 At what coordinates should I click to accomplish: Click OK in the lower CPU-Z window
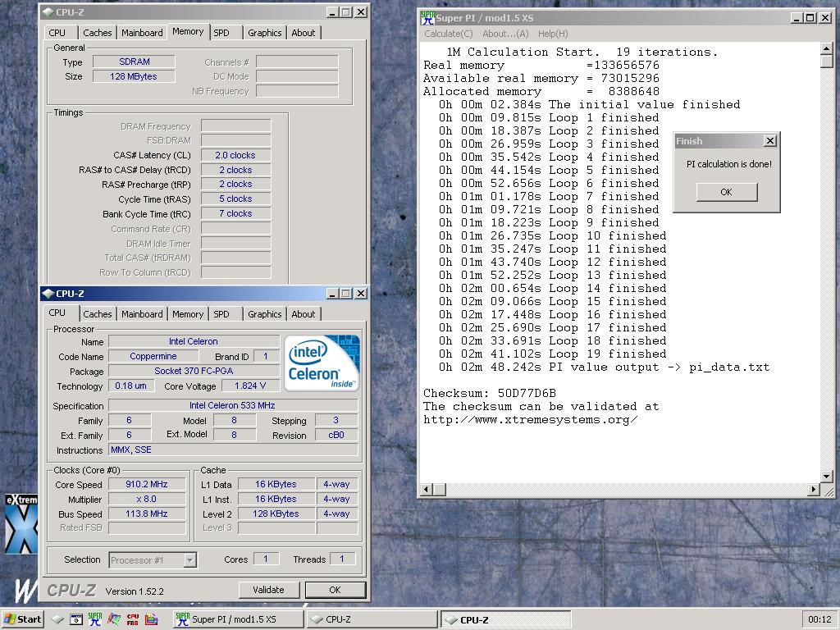336,590
